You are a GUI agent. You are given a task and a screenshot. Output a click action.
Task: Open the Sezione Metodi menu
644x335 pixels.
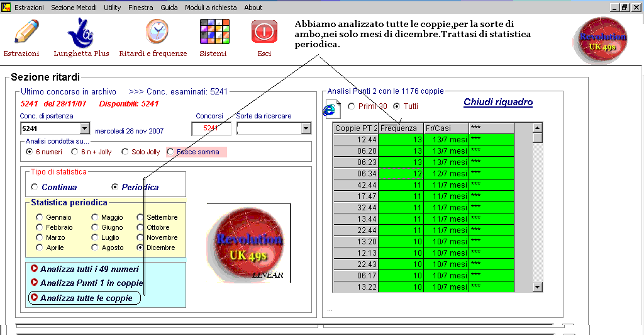point(74,8)
